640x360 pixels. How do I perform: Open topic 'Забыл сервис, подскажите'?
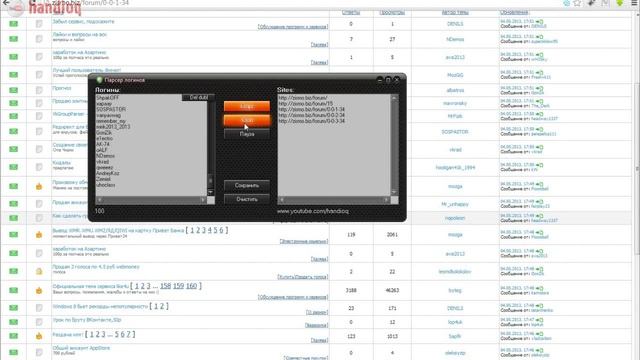tap(83, 22)
